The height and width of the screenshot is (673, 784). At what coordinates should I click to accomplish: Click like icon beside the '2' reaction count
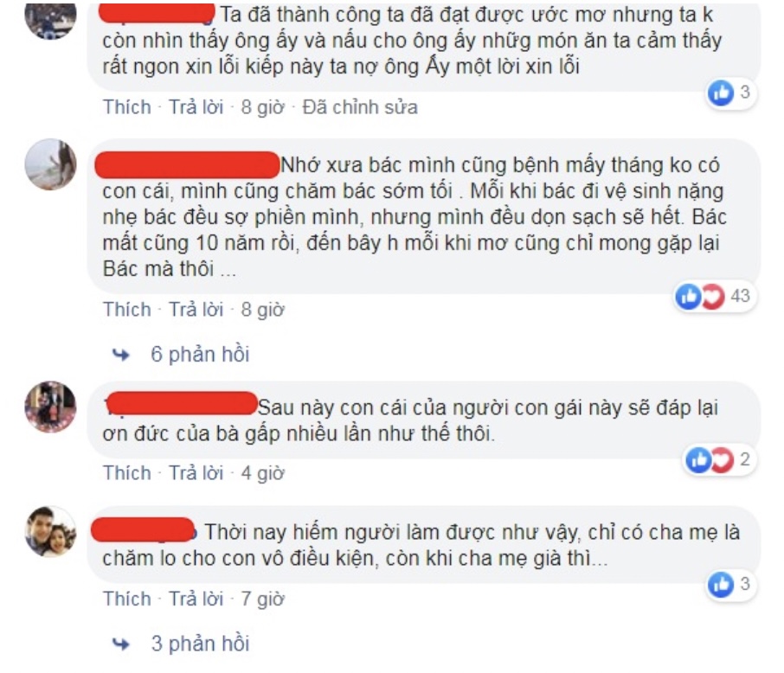(x=698, y=459)
